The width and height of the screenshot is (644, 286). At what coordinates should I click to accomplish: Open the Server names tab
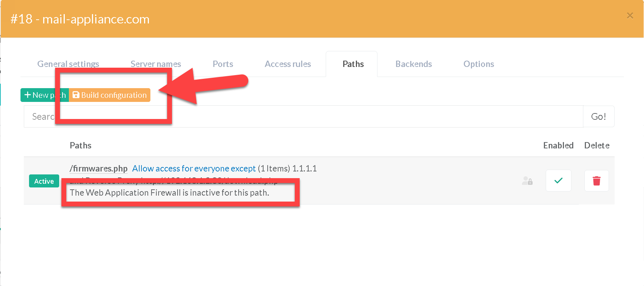(156, 64)
